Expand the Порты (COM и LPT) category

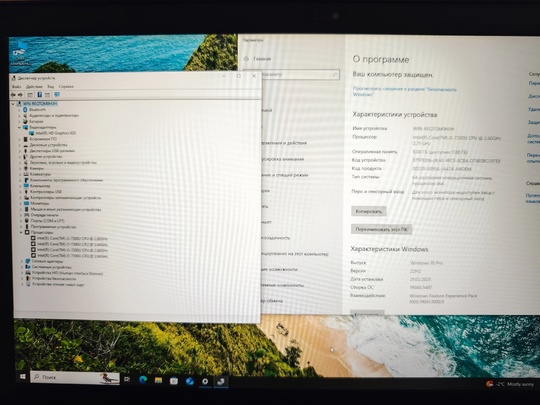pos(21,221)
